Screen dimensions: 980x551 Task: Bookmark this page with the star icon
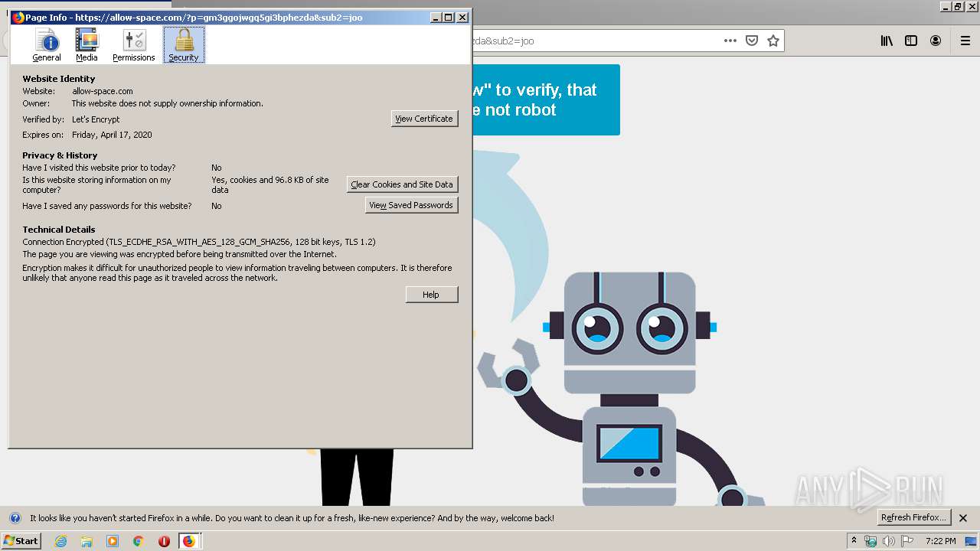[773, 41]
